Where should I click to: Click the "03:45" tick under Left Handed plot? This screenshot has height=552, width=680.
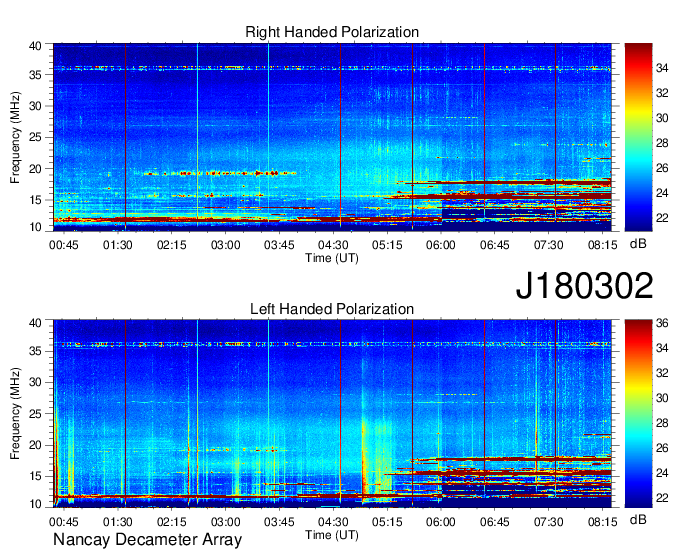click(279, 521)
